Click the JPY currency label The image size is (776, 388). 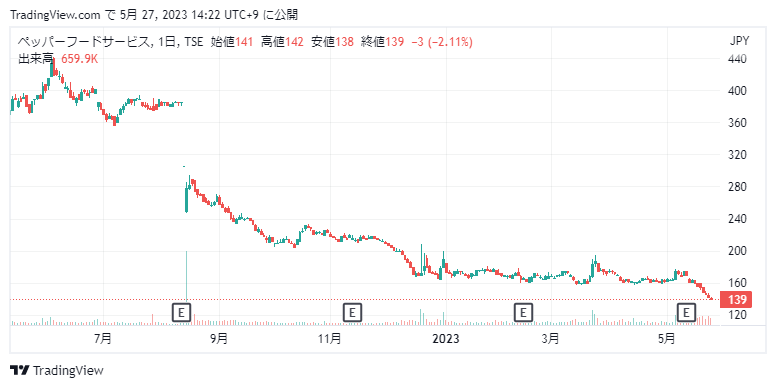(x=739, y=41)
